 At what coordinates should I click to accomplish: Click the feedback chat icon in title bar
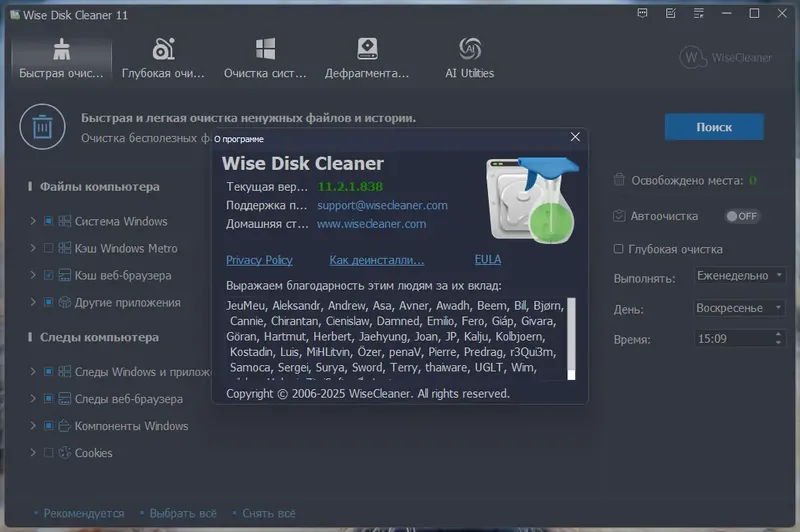pos(642,13)
